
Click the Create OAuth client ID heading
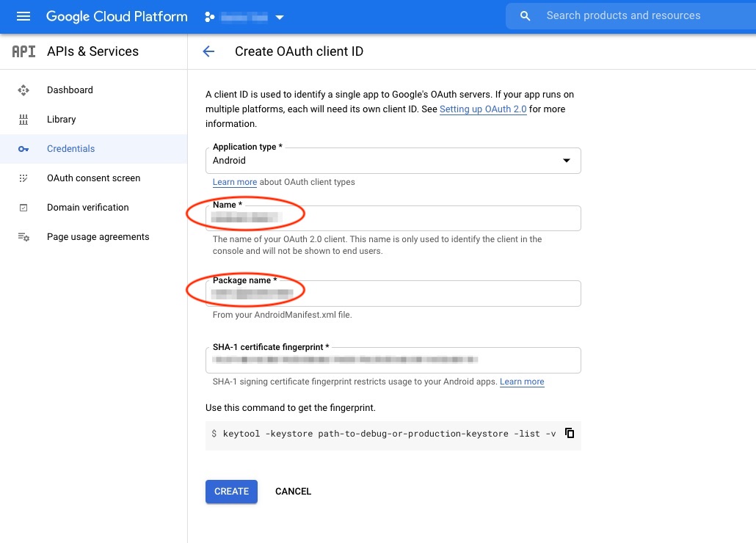point(299,51)
